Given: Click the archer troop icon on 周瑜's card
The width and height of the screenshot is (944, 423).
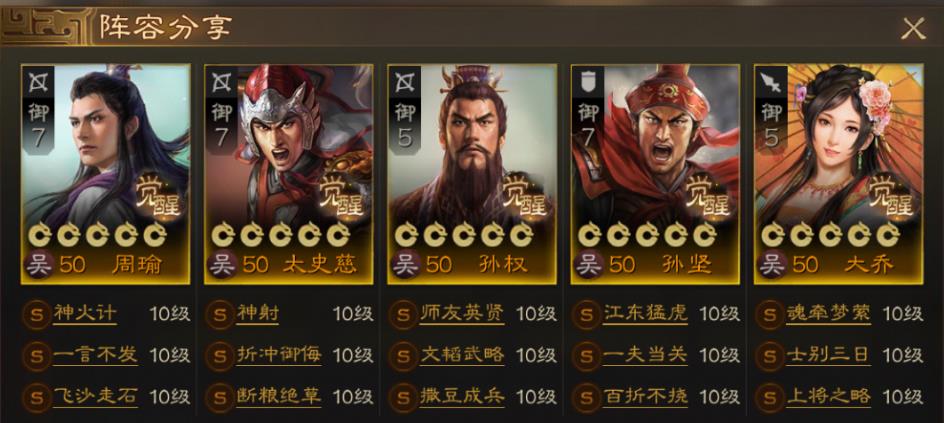Looking at the screenshot, I should [x=37, y=83].
